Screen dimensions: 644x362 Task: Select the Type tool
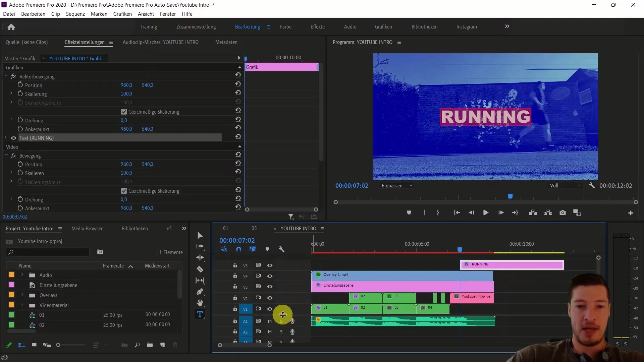pos(200,314)
